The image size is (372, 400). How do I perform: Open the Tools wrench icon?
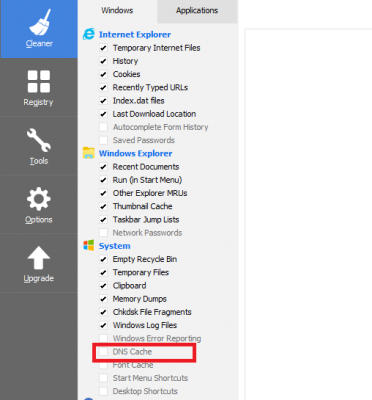coord(39,140)
